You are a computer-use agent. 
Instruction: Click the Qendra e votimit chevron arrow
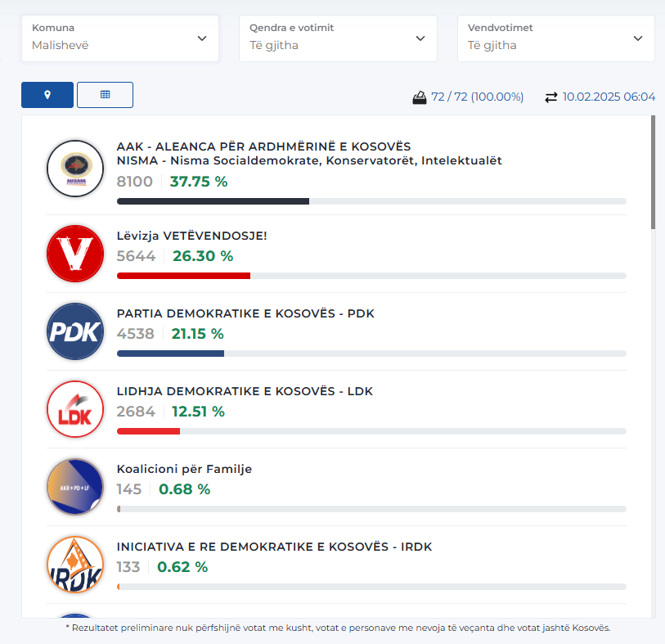420,38
